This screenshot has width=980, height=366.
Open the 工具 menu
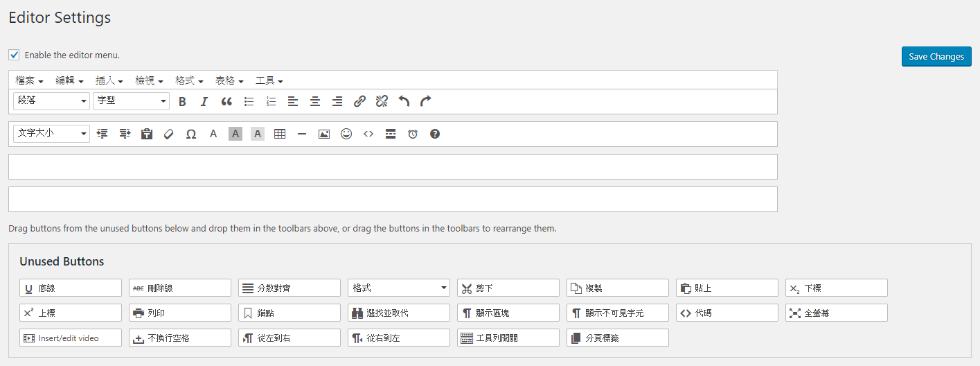(x=269, y=80)
